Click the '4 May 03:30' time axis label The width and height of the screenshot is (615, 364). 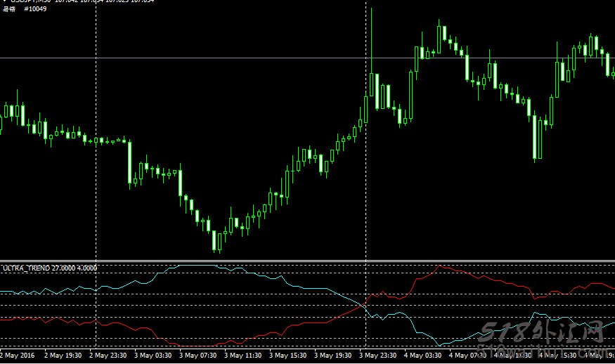coord(425,356)
